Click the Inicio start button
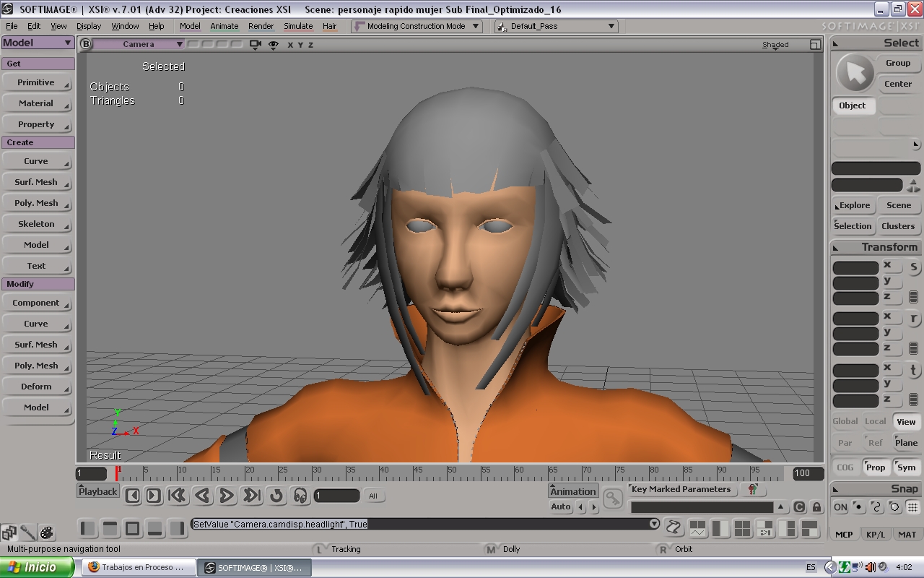Image resolution: width=924 pixels, height=578 pixels. coord(37,567)
